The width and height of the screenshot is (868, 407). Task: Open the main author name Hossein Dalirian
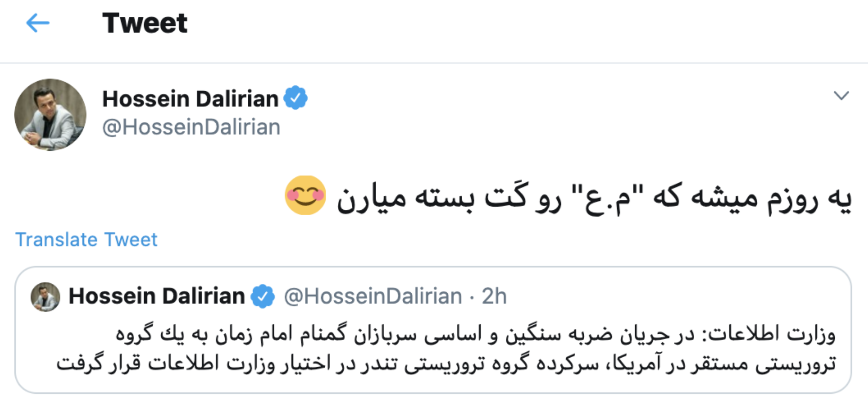point(190,99)
